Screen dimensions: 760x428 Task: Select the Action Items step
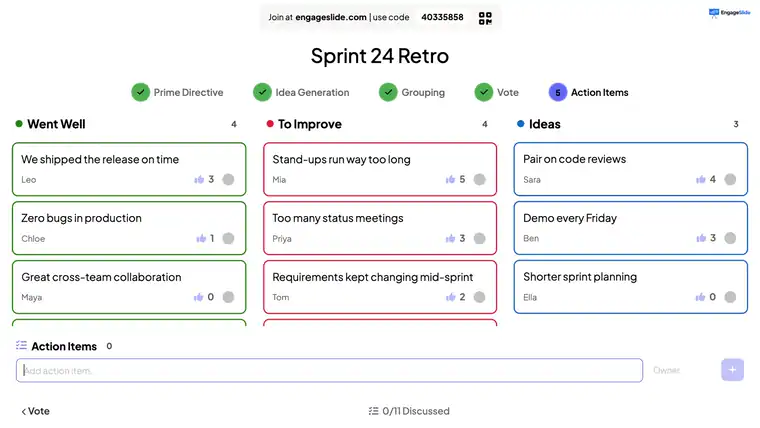(x=588, y=92)
